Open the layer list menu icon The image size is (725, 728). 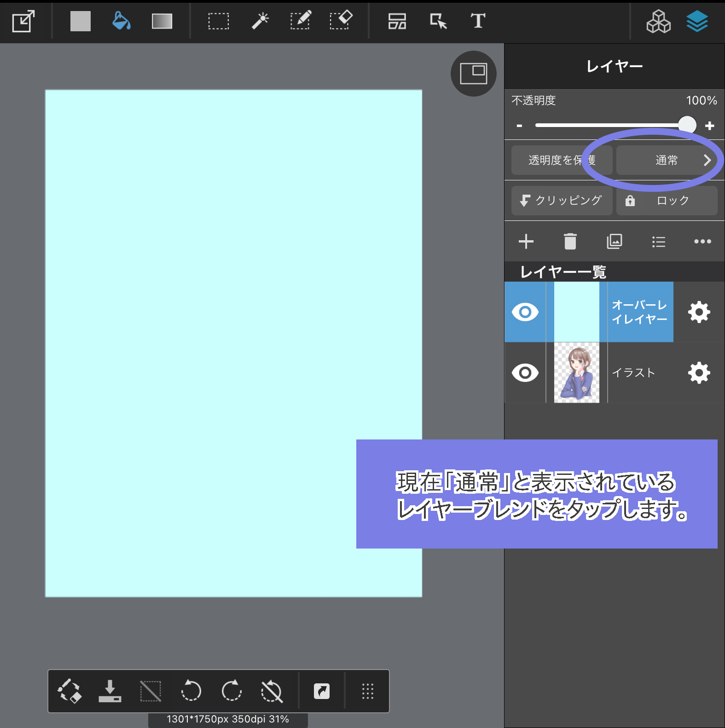click(658, 242)
